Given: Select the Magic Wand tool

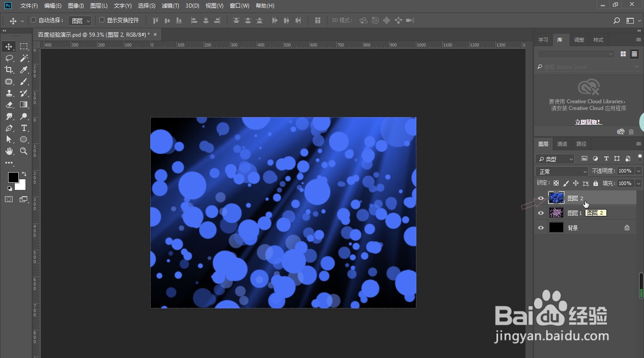Looking at the screenshot, I should coord(24,58).
